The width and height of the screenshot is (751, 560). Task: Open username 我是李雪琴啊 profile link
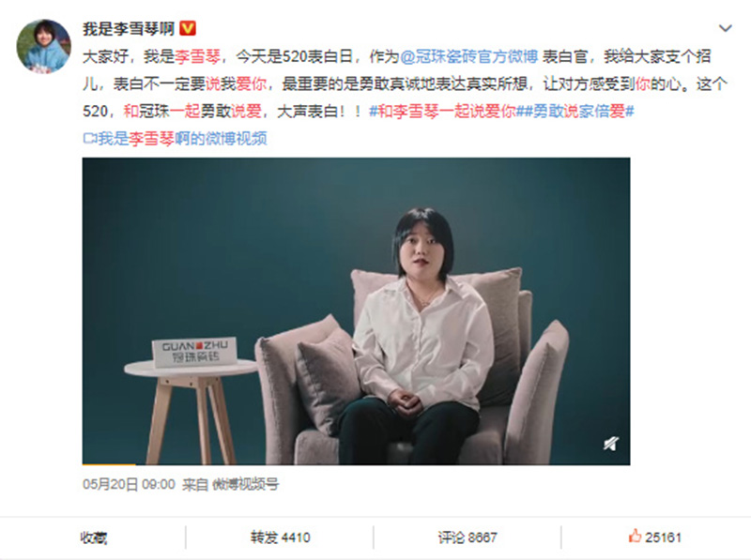point(129,29)
